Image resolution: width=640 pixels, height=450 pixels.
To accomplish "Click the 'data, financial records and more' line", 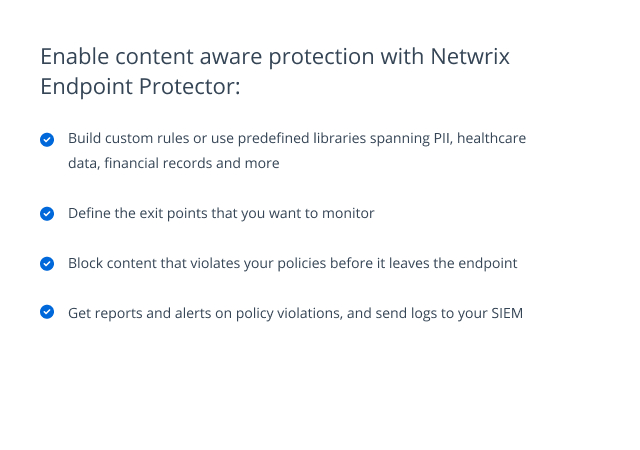I will pyautogui.click(x=173, y=163).
